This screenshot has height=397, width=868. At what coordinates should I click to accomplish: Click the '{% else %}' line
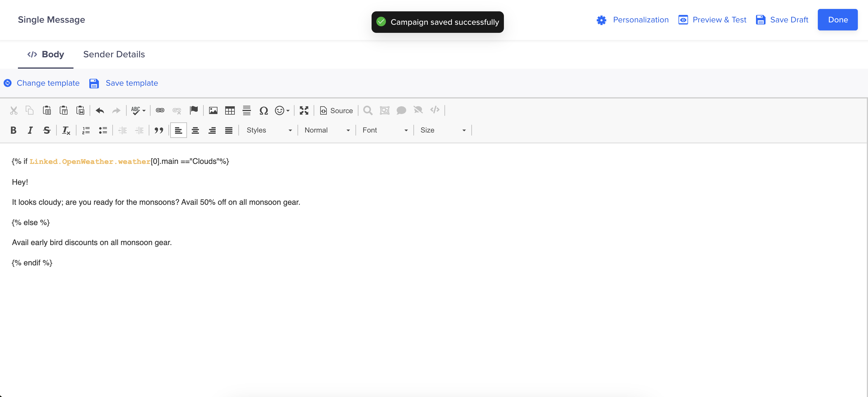(x=31, y=223)
